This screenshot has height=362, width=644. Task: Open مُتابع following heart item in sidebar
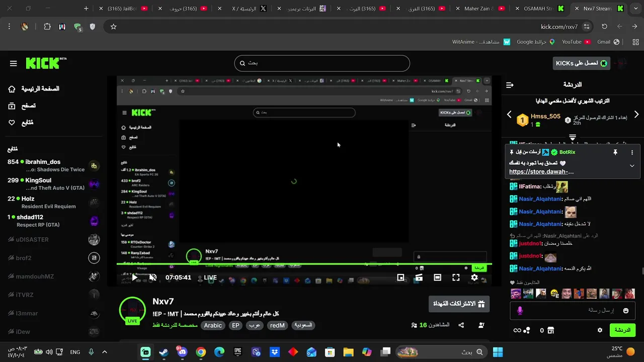(21, 123)
